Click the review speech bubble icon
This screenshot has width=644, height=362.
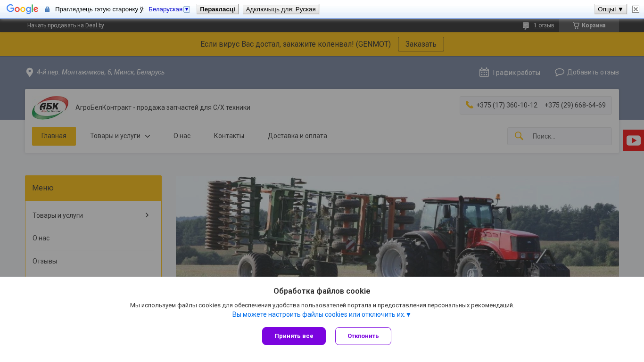(x=526, y=26)
